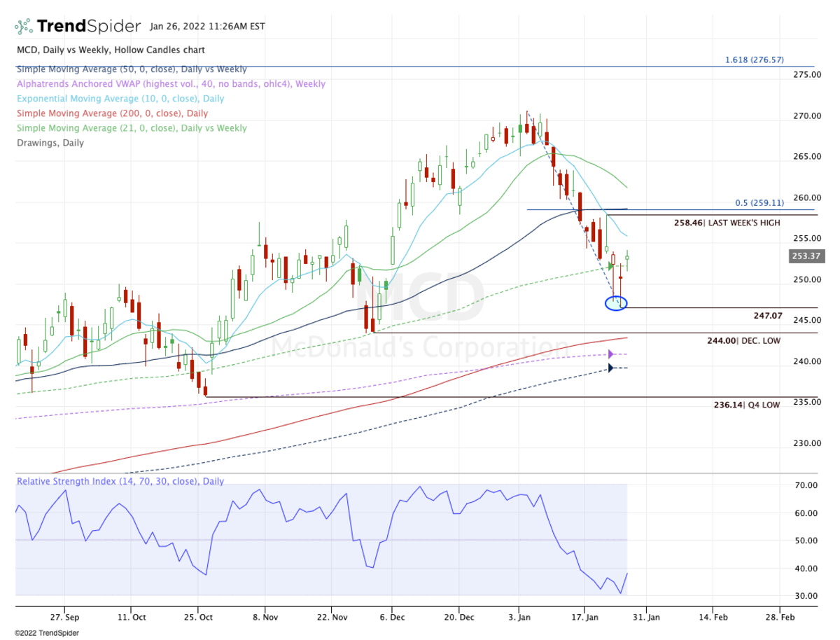Image resolution: width=840 pixels, height=640 pixels.
Task: Click the 275.00 price axis label
Action: click(806, 74)
